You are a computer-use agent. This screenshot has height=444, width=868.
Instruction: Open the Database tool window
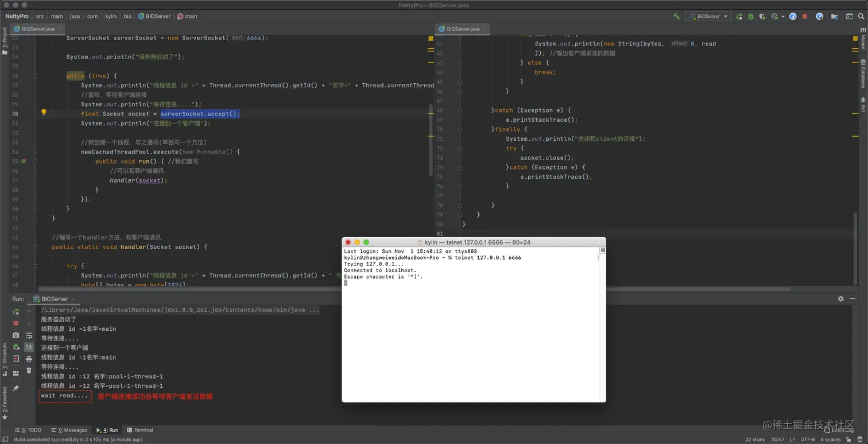coord(863,75)
